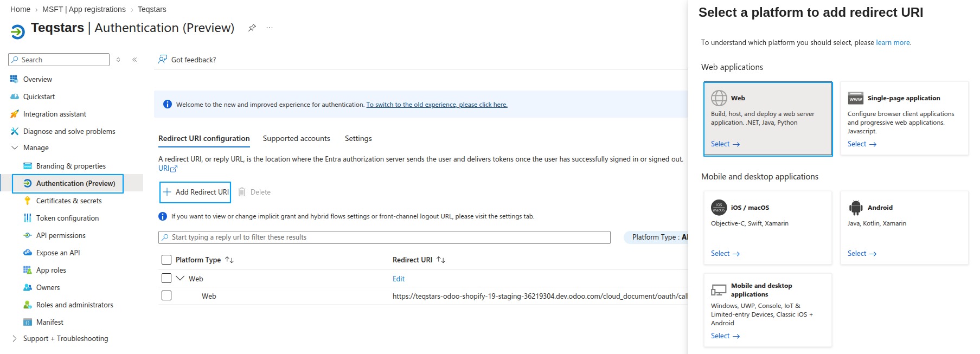The height and width of the screenshot is (354, 980).
Task: Pin the Teqstars Authentication page
Action: tap(252, 28)
